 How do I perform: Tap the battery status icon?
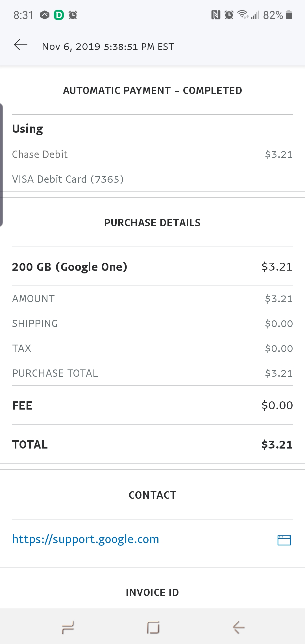289,15
